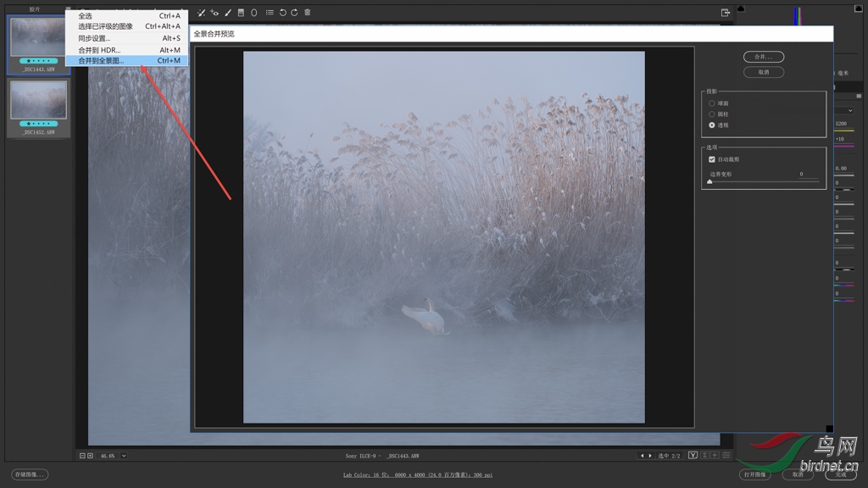Image resolution: width=868 pixels, height=488 pixels.
Task: Uncheck the 自动裁剪 checkbox
Action: coord(712,159)
